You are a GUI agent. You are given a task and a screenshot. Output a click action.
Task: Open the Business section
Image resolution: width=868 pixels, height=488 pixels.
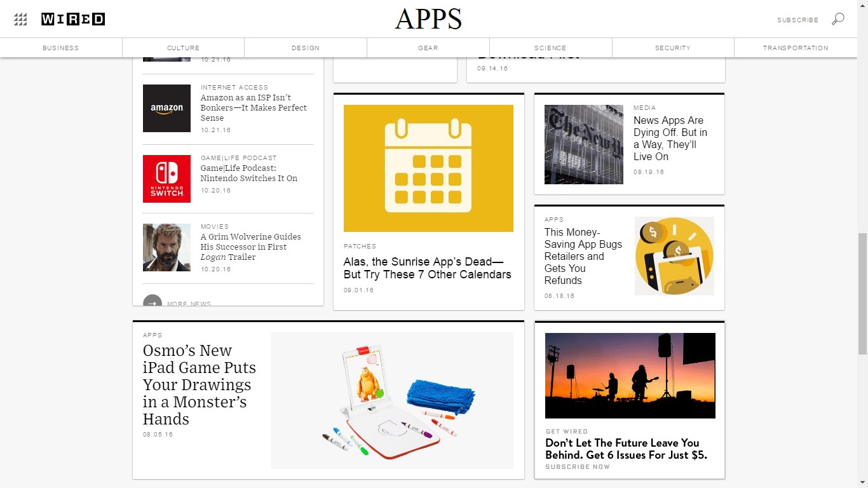61,48
